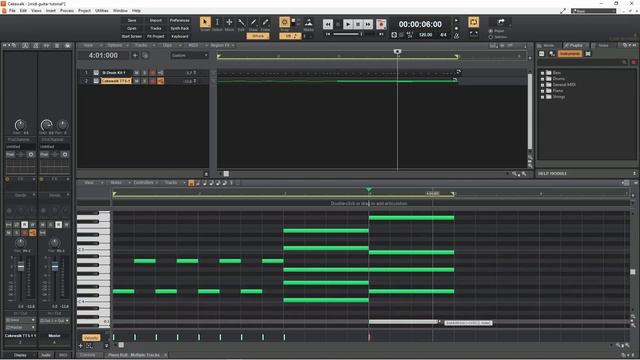Click the Save button
This screenshot has width=640, height=360.
pos(132,20)
